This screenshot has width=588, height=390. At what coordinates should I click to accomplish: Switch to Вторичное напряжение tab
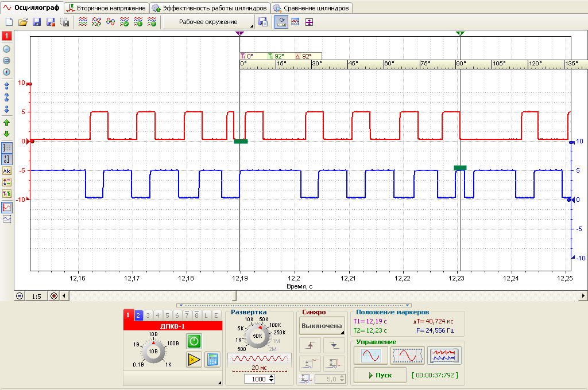point(107,8)
